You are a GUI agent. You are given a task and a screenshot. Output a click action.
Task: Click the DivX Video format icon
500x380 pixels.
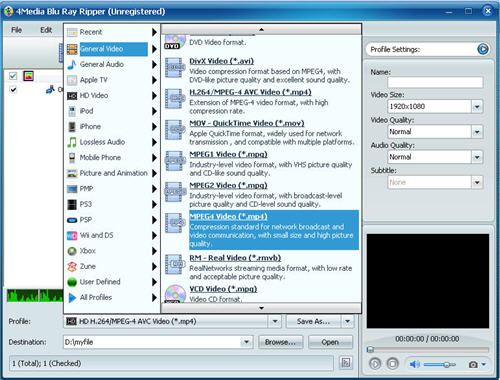[175, 68]
